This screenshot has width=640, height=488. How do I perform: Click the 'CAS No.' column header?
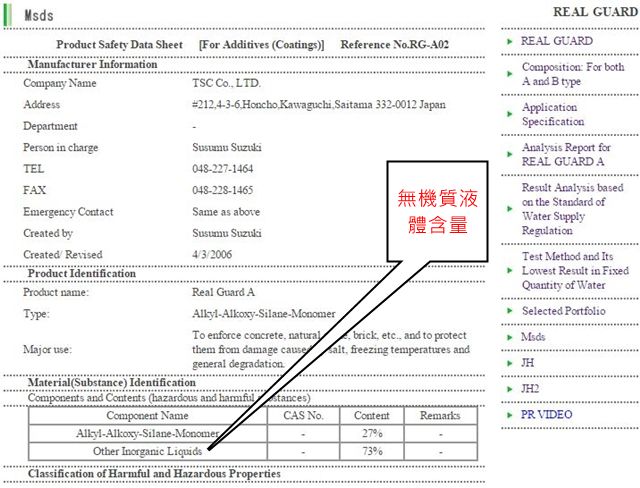pyautogui.click(x=303, y=415)
